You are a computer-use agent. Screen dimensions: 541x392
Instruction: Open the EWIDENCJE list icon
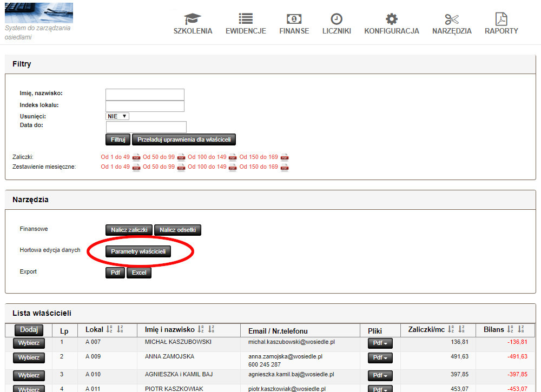pyautogui.click(x=246, y=18)
